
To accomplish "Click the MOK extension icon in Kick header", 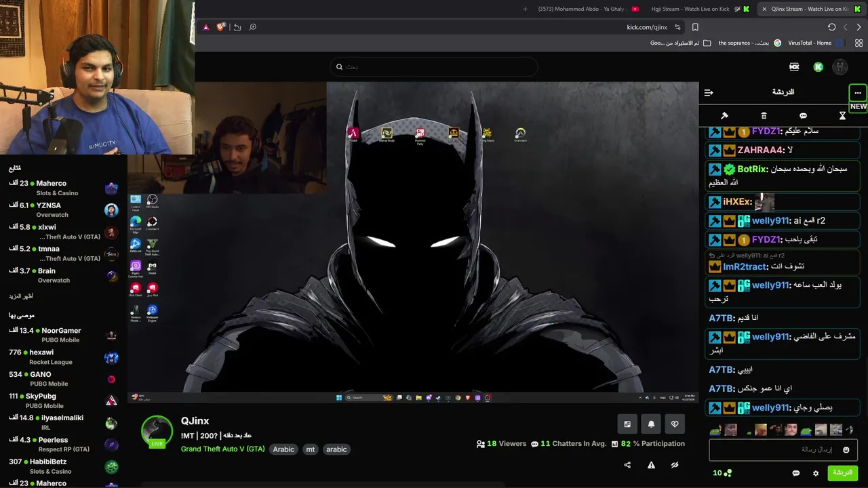I will coord(794,66).
